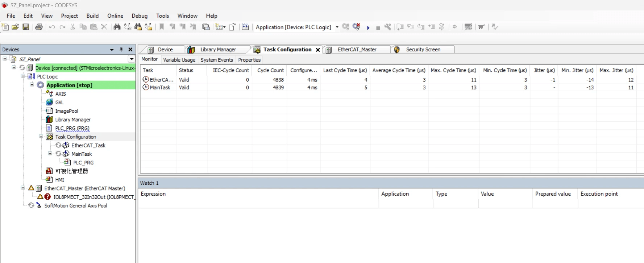Delete with the X toolbar icon
Image resolution: width=644 pixels, height=263 pixels.
tap(104, 27)
